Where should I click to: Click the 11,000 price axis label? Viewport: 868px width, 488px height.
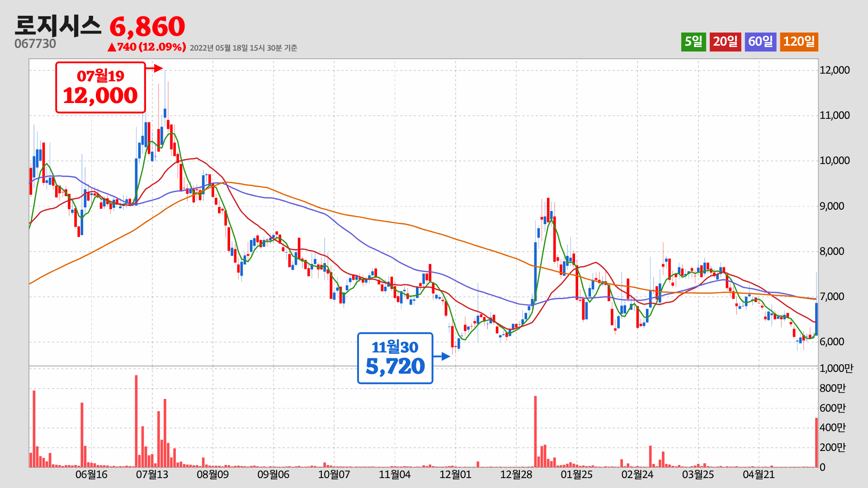pos(835,115)
